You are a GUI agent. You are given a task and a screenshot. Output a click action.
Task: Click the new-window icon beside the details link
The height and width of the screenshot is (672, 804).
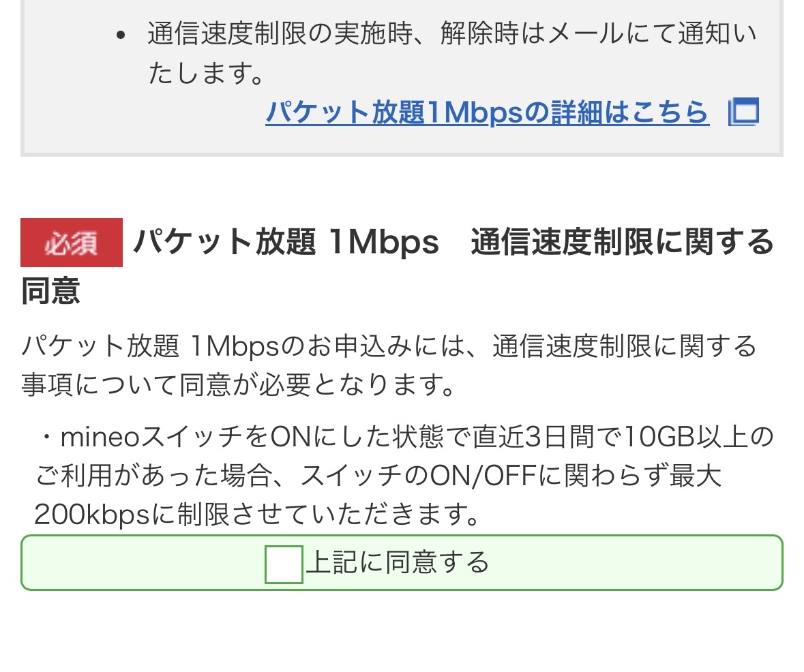(743, 112)
